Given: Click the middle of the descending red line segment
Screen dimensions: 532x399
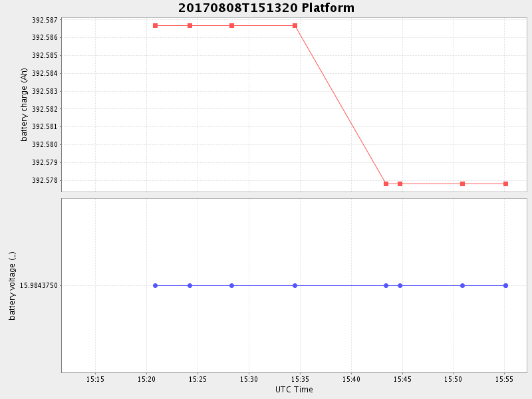Looking at the screenshot, I should 340,105.
